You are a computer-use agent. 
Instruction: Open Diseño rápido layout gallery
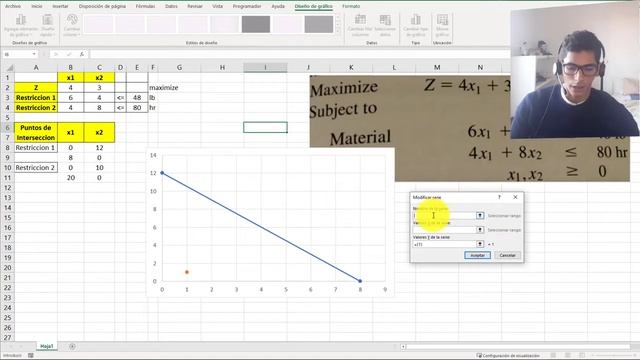coord(48,25)
